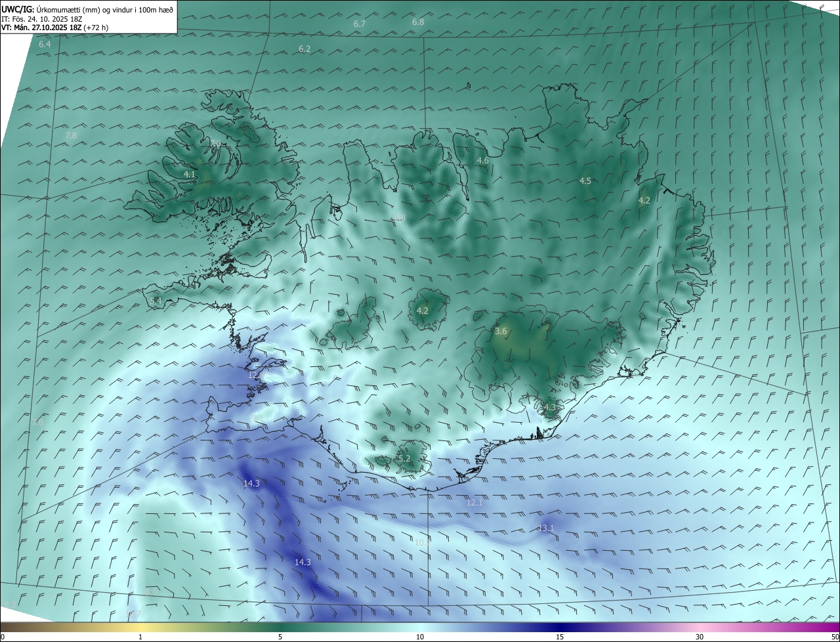The width and height of the screenshot is (840, 642).
Task: Click the 8.3 value label
Action: click(x=9, y=604)
